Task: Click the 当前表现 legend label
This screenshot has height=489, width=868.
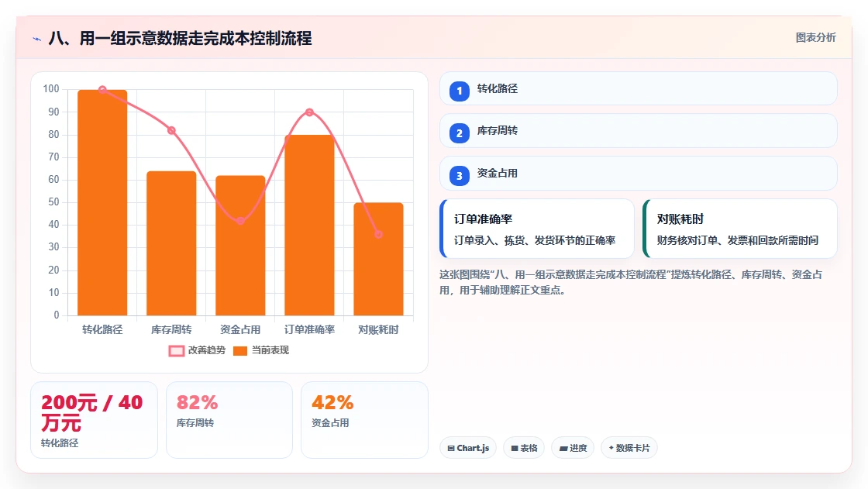Action: pyautogui.click(x=270, y=350)
